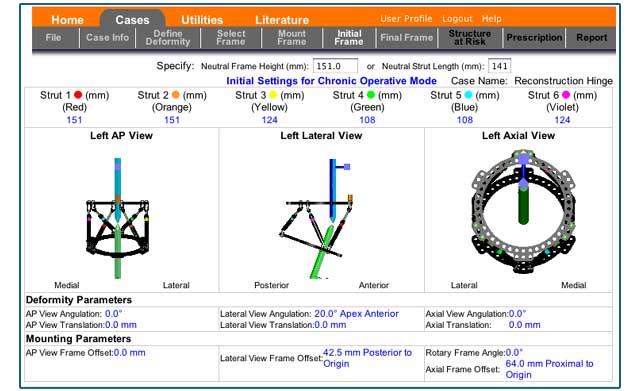Focus the Neutral Frame Height field
The width and height of the screenshot is (640, 391).
point(335,66)
